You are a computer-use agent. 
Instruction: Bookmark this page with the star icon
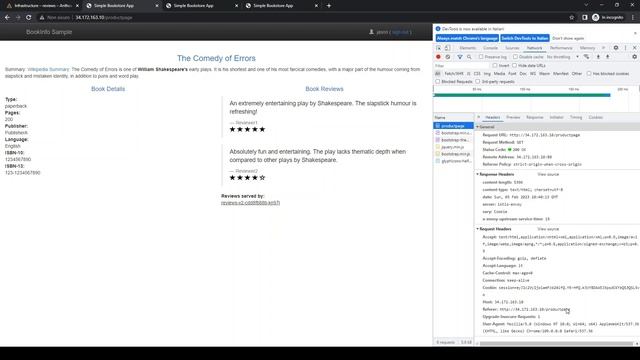pos(571,18)
